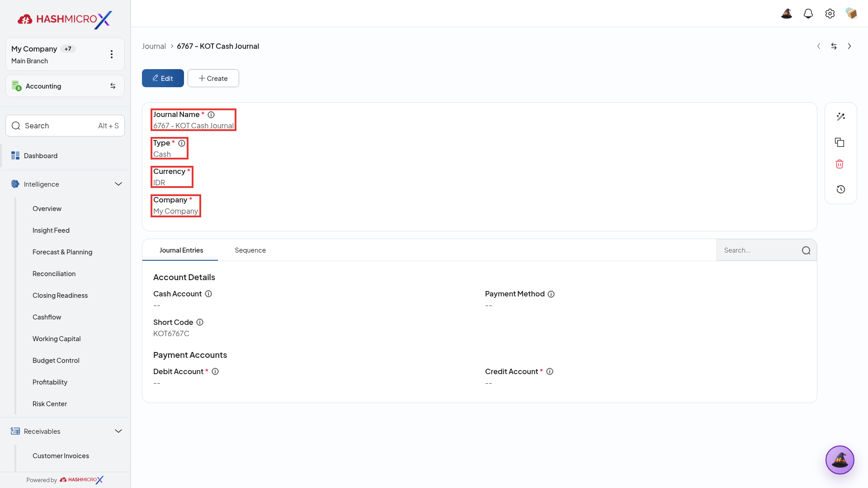Open Insight Feed menu item
Screen dimensions: 868x488
51,230
